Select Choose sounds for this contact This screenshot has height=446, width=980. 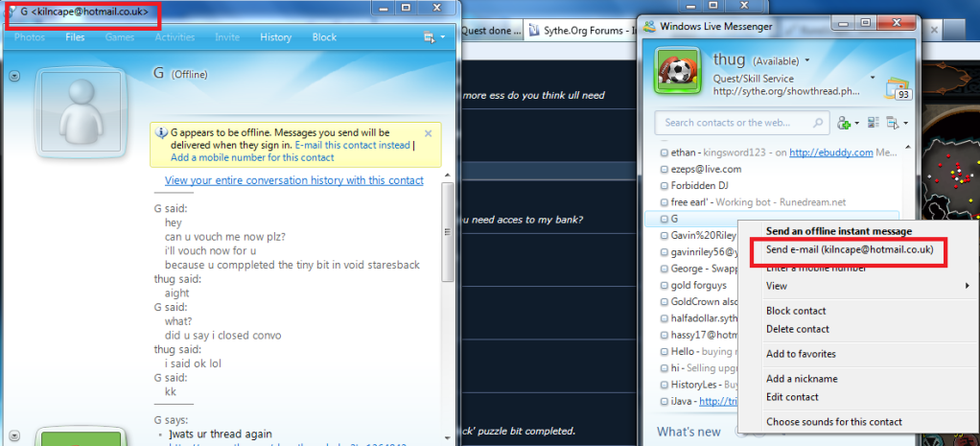click(833, 422)
